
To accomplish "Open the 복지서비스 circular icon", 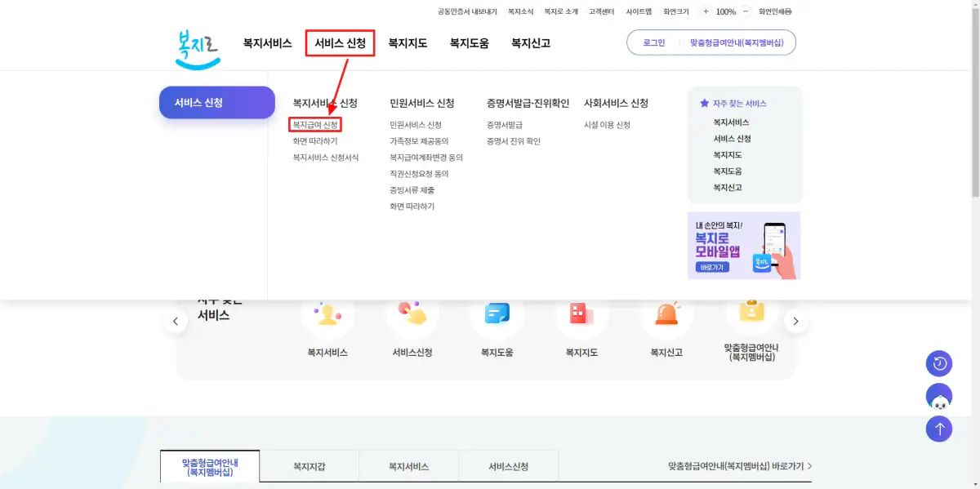I will [x=327, y=314].
